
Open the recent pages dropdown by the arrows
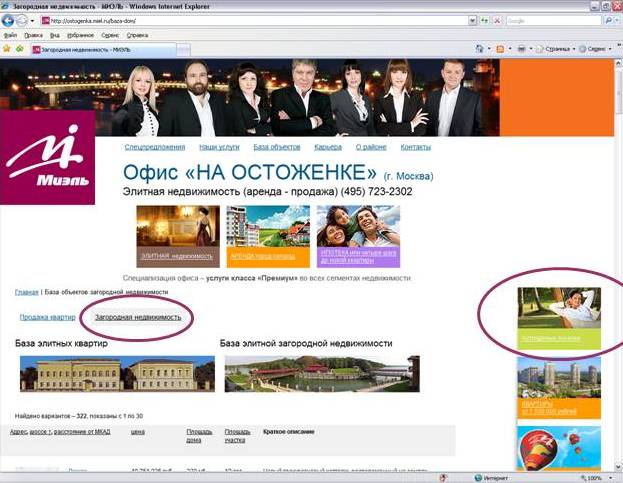pyautogui.click(x=33, y=21)
